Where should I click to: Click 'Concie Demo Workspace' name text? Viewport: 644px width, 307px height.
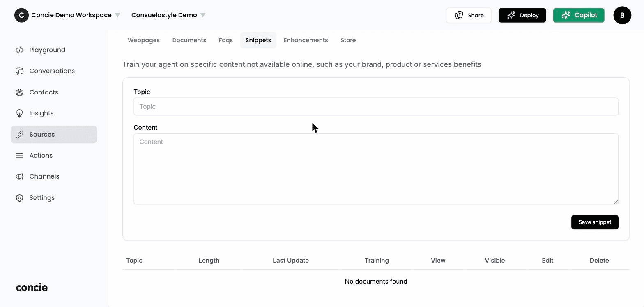(71, 15)
